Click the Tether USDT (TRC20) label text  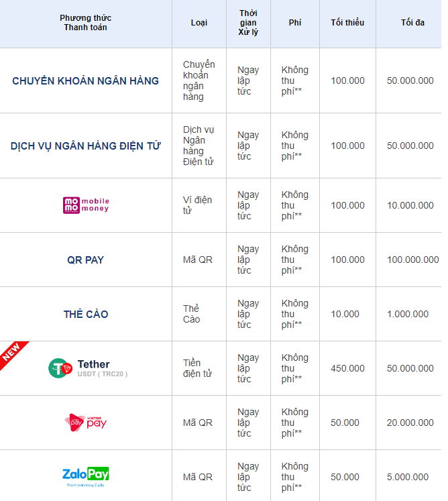pos(102,369)
